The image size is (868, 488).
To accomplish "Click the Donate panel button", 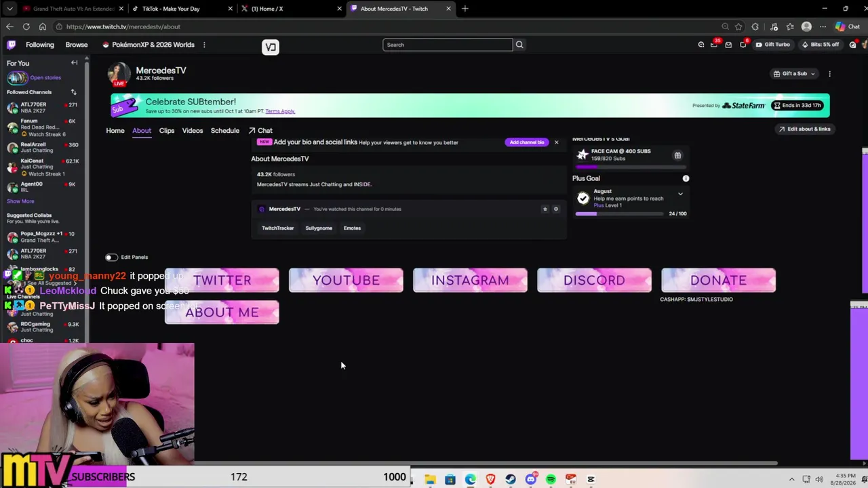I will (x=718, y=281).
